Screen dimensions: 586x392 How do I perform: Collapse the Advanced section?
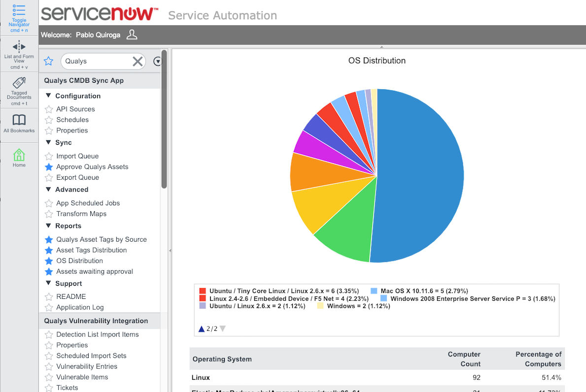48,189
